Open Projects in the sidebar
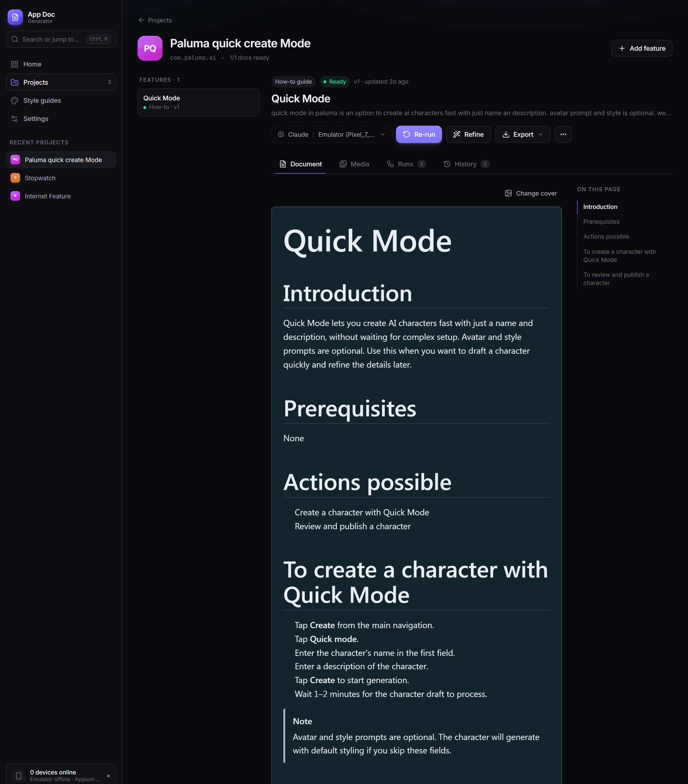Image resolution: width=688 pixels, height=784 pixels. coord(61,82)
